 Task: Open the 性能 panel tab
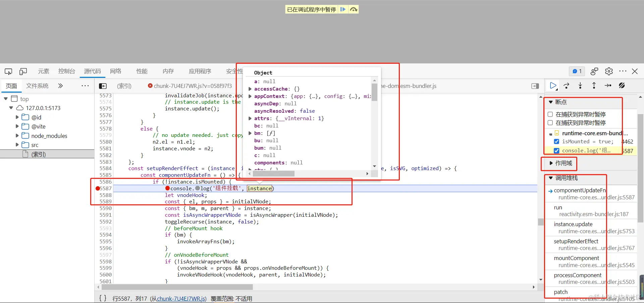point(142,71)
